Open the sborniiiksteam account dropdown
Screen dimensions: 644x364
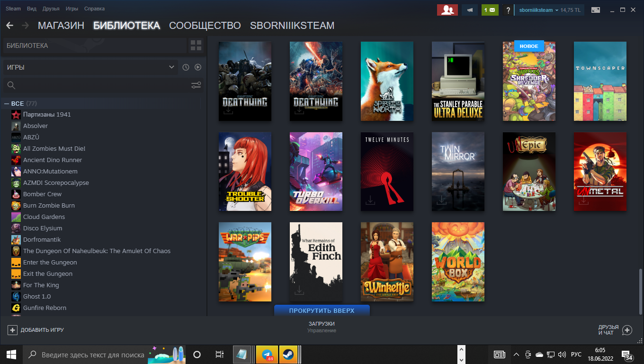click(539, 10)
